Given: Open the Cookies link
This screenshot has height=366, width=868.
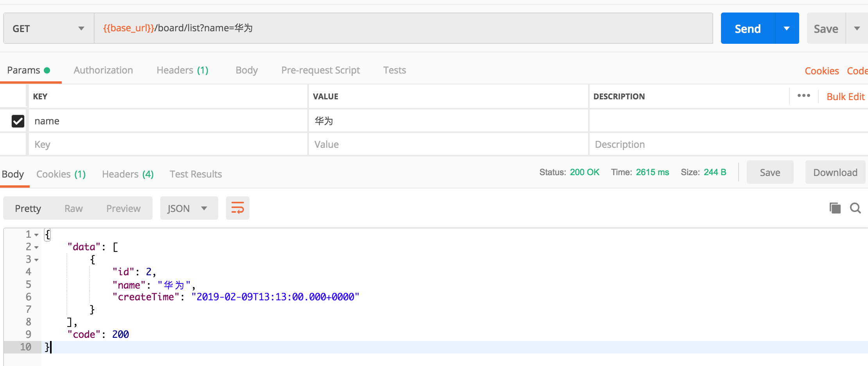Looking at the screenshot, I should click(822, 71).
